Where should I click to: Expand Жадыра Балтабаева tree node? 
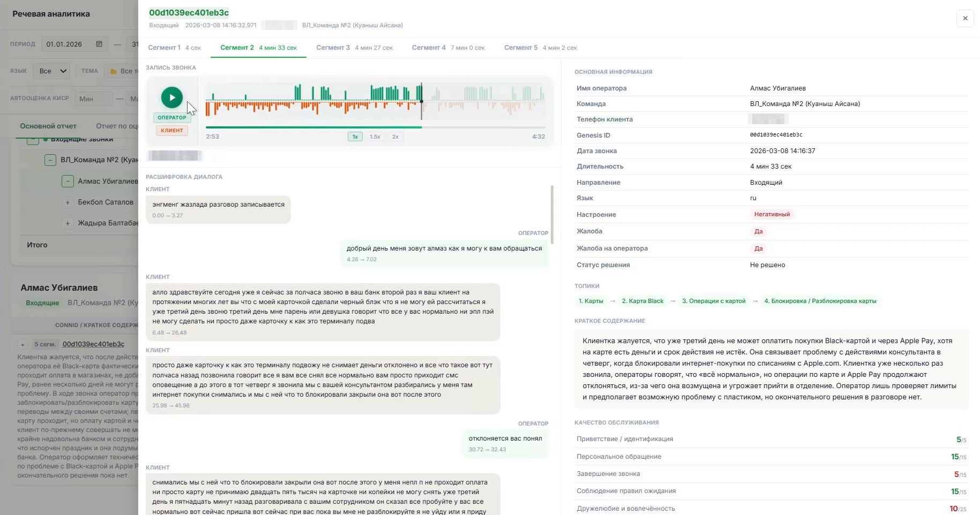point(68,223)
